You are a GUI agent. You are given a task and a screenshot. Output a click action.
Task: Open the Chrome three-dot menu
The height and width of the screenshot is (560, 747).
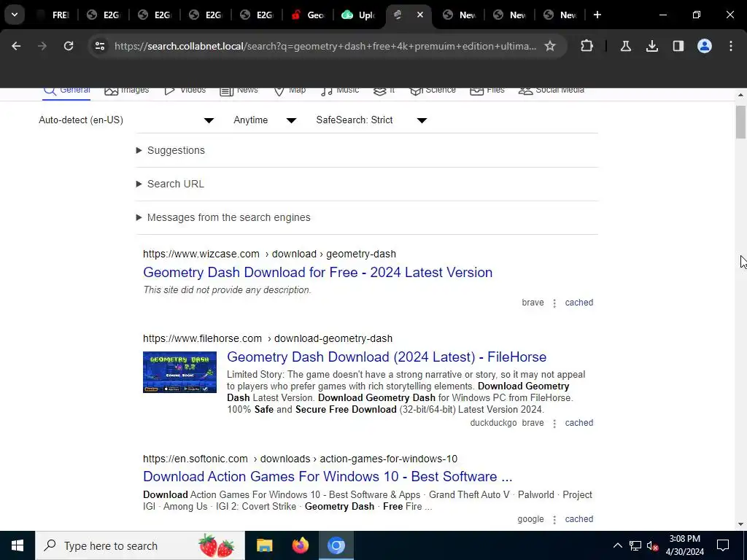coord(731,46)
